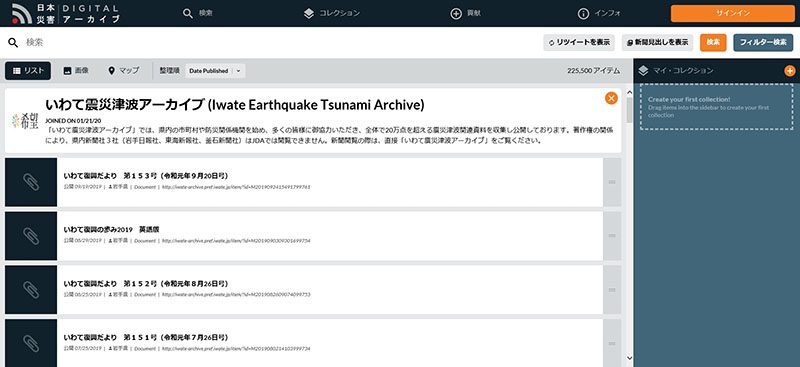Click 岩手県 author of 第１５２号 item
The image size is (800, 367).
(118, 295)
